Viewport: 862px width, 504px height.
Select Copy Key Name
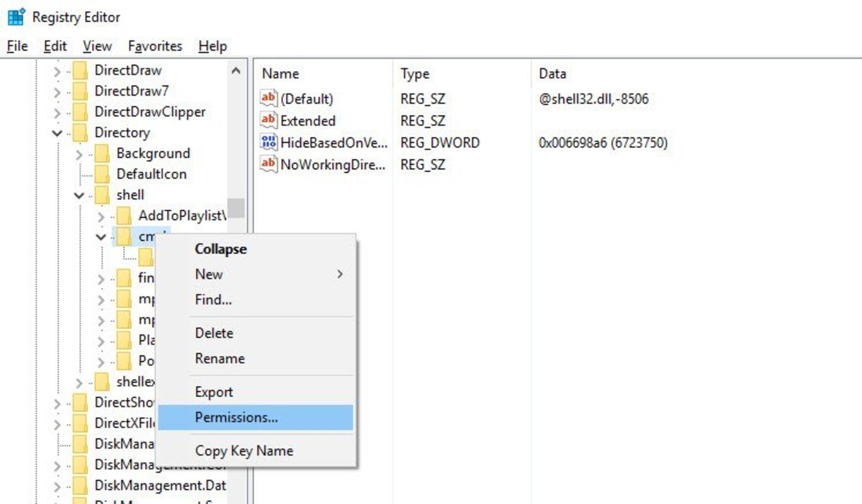(x=255, y=451)
